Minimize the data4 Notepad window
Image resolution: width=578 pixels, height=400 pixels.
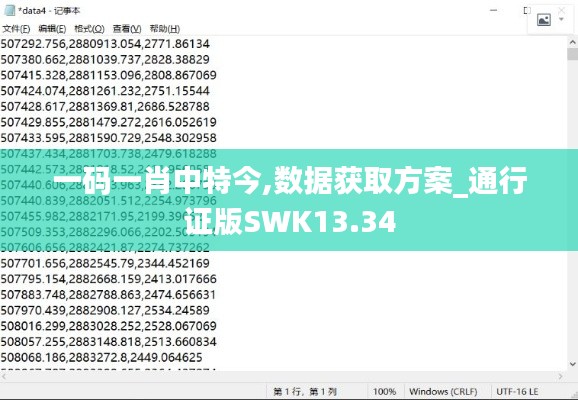(493, 11)
